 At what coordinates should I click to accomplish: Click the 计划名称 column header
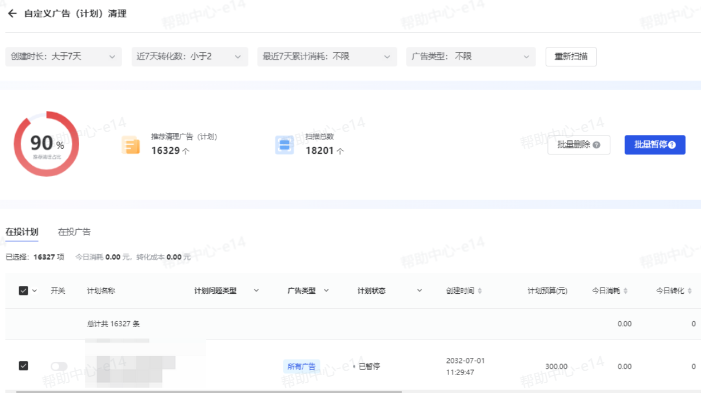pyautogui.click(x=101, y=291)
